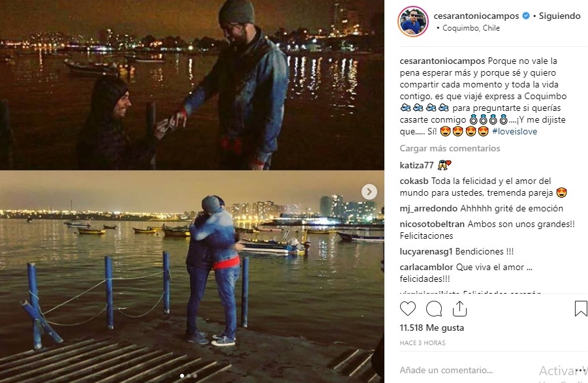Click the verified badge beside username

click(x=526, y=16)
